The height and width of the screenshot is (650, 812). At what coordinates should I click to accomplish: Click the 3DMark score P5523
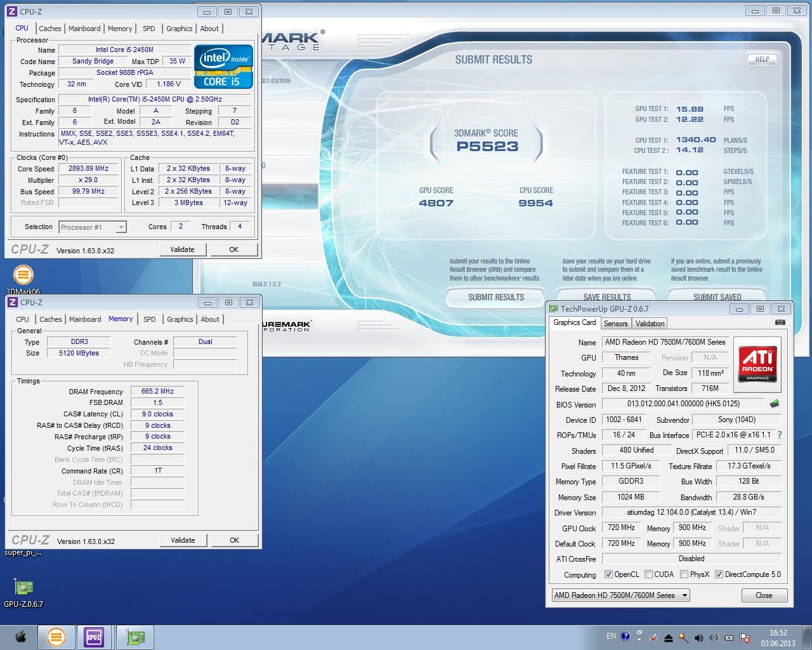(487, 146)
